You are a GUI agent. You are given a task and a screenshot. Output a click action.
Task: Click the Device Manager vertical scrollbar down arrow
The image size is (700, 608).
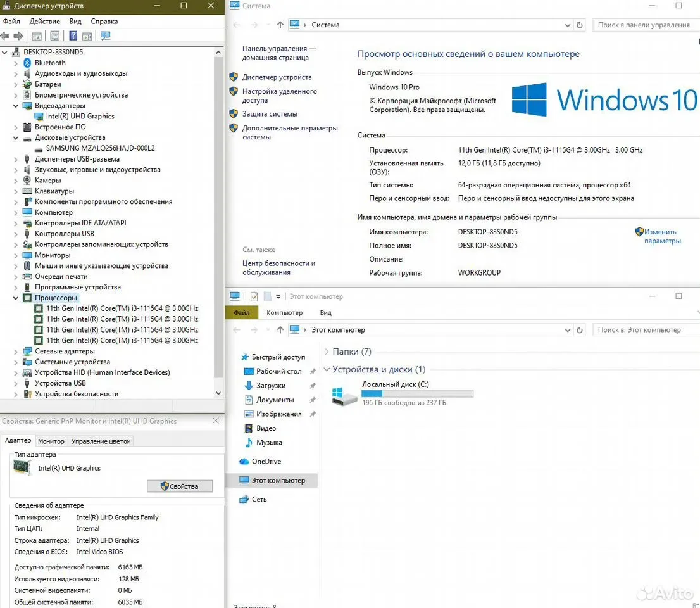(x=218, y=393)
